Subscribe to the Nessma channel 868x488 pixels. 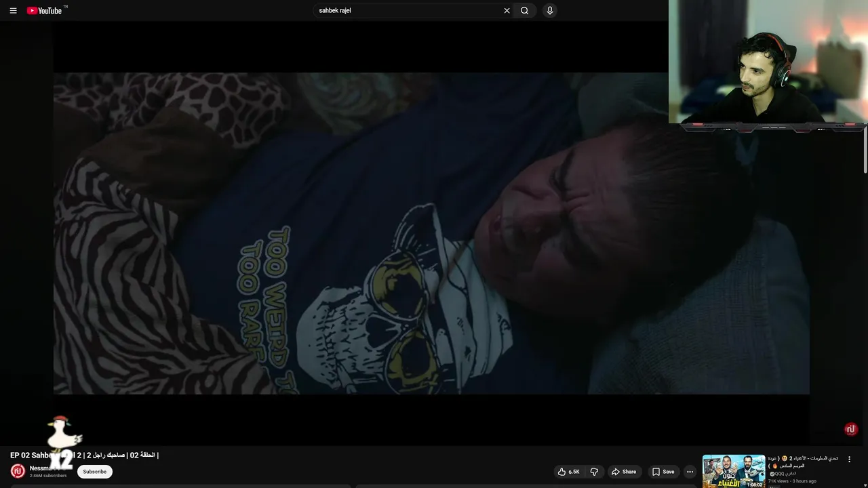94,472
